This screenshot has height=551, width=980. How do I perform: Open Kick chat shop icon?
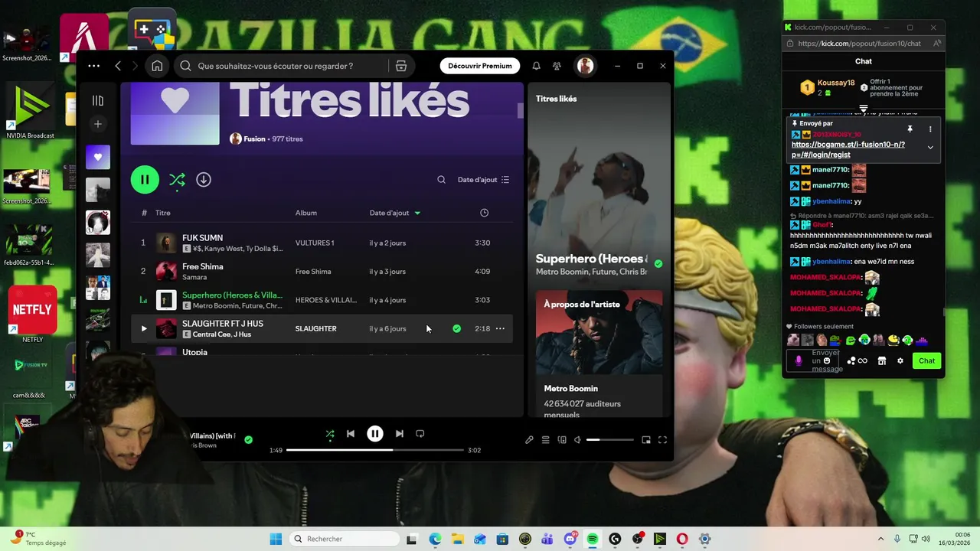pyautogui.click(x=881, y=360)
